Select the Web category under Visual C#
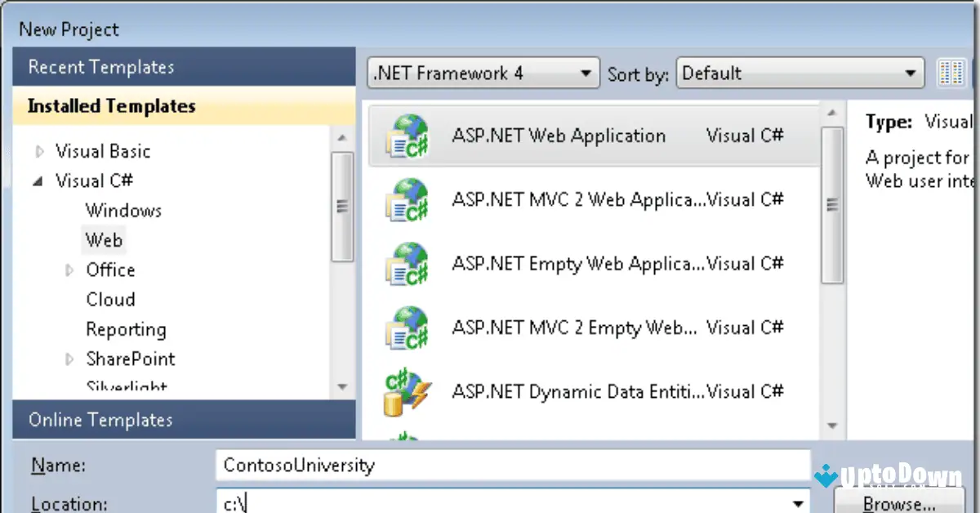The image size is (980, 513). click(104, 239)
